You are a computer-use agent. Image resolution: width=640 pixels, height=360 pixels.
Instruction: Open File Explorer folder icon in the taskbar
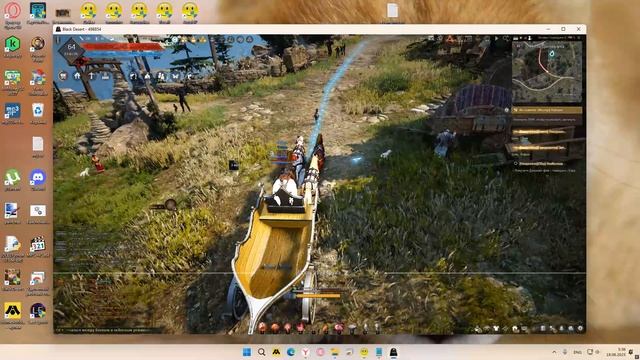pyautogui.click(x=335, y=352)
